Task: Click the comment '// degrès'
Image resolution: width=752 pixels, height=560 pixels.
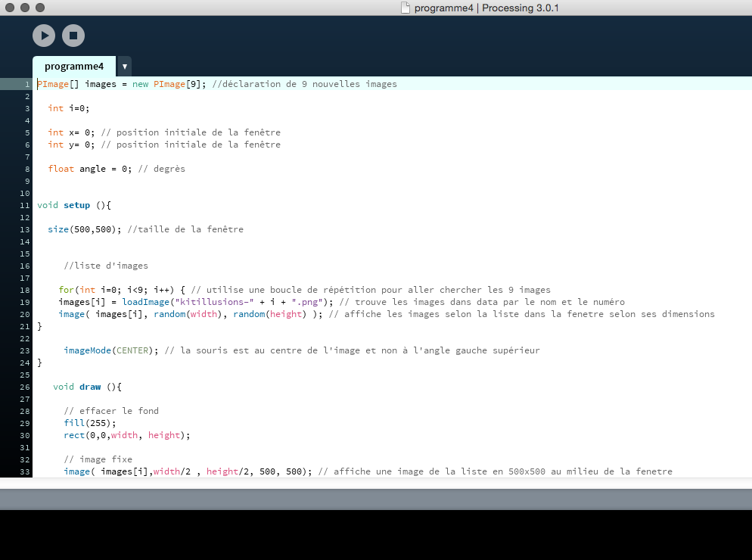Action: (162, 169)
